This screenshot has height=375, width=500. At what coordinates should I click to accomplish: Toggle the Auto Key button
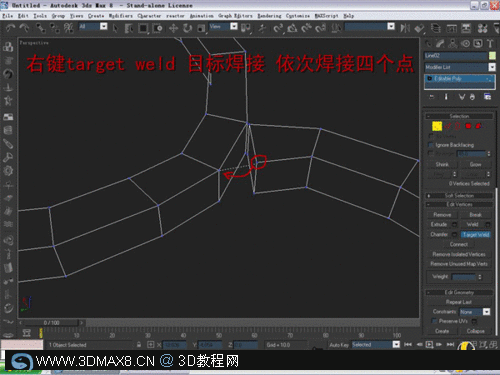339,345
